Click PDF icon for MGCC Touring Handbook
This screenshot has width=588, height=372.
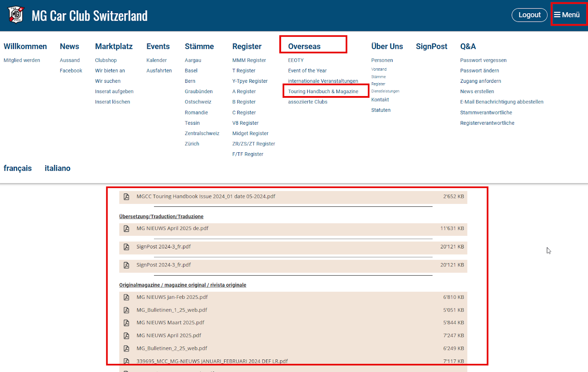point(126,197)
